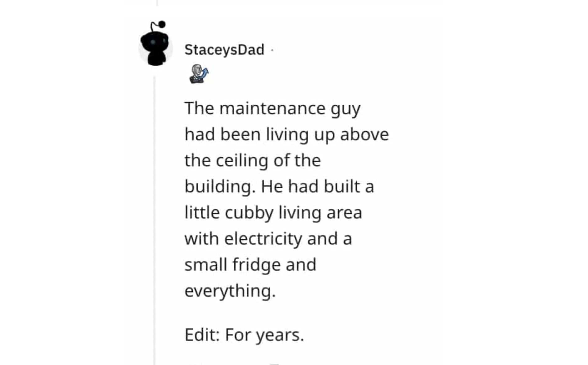Image resolution: width=588 pixels, height=365 pixels.
Task: Click the word "small" in the comment
Action: [205, 265]
